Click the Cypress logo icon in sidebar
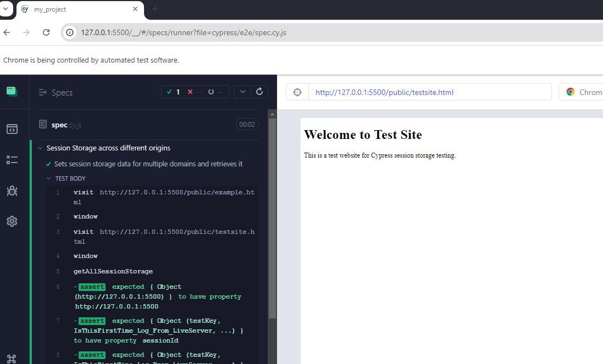This screenshot has height=364, width=603. [12, 91]
